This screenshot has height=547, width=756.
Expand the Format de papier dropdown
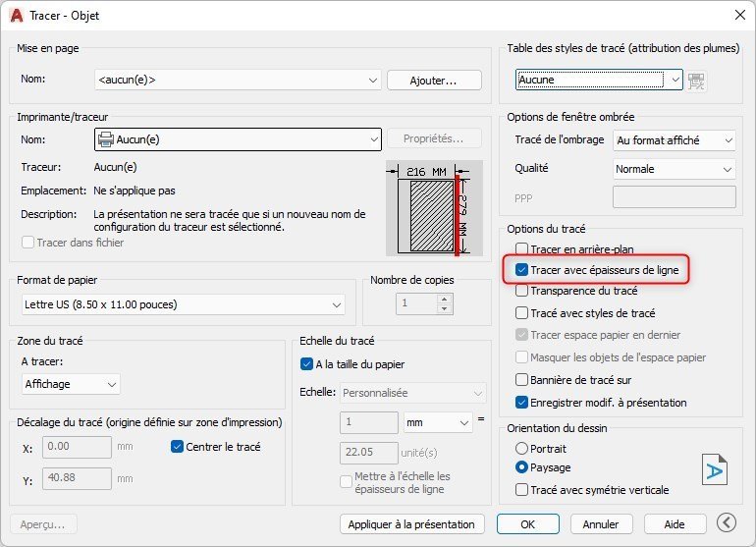click(x=184, y=304)
